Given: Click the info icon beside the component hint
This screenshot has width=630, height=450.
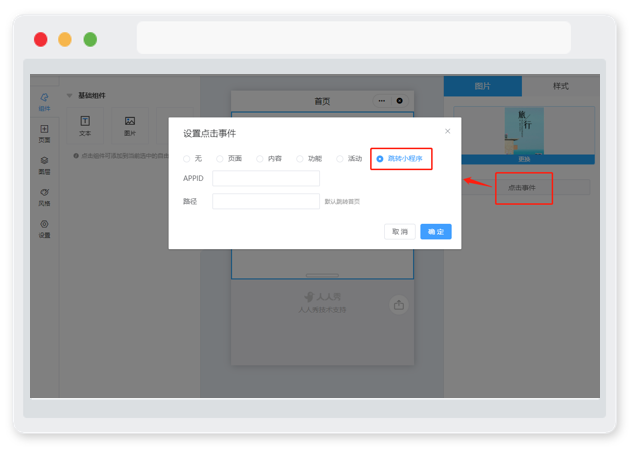Looking at the screenshot, I should [x=76, y=155].
